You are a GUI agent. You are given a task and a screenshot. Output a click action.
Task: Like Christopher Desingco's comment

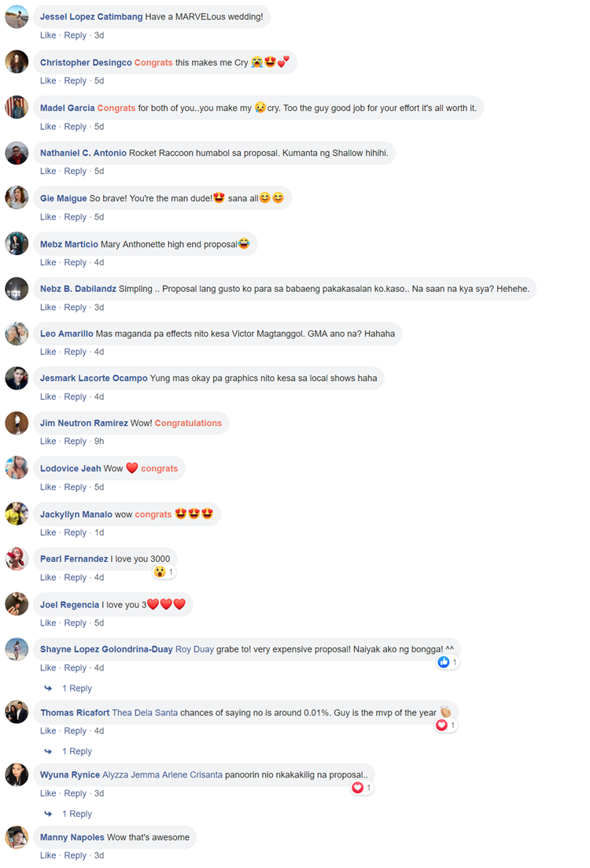click(x=48, y=81)
